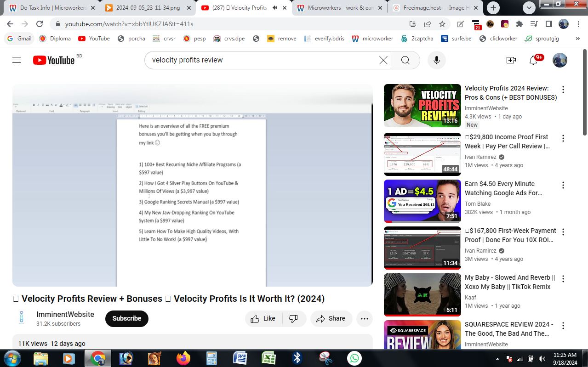The image size is (588, 367).
Task: Click the '11K views 12 days ago' text
Action: (x=51, y=344)
